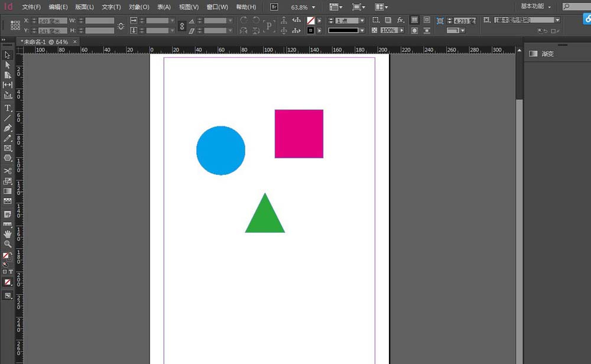Select the Zoom magnifier tool
This screenshot has width=591, height=364.
[x=8, y=244]
